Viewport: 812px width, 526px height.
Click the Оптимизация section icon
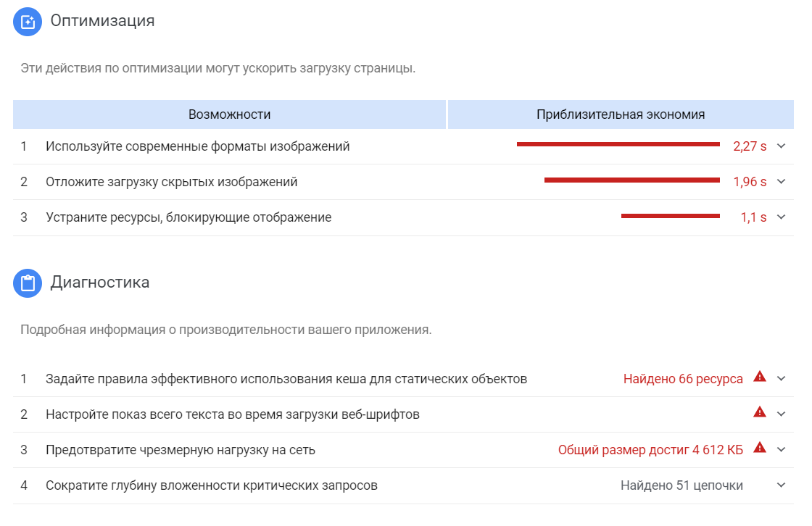click(x=28, y=21)
